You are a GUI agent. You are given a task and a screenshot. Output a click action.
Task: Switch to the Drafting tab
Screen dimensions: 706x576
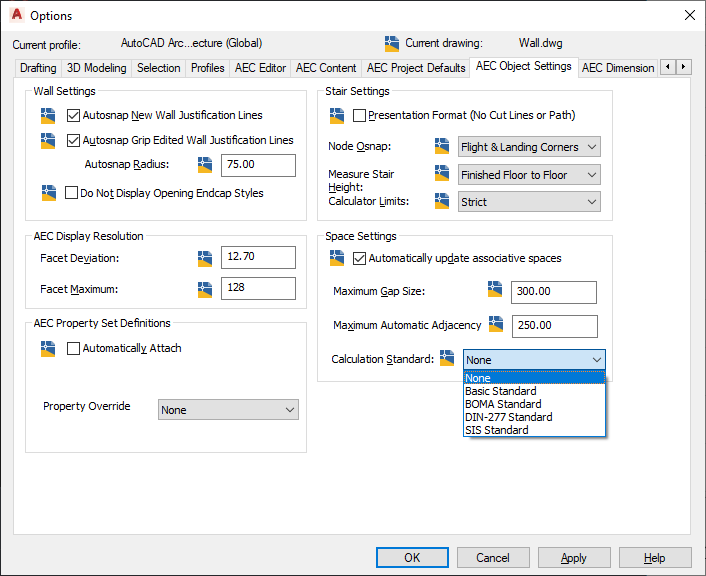coord(38,68)
